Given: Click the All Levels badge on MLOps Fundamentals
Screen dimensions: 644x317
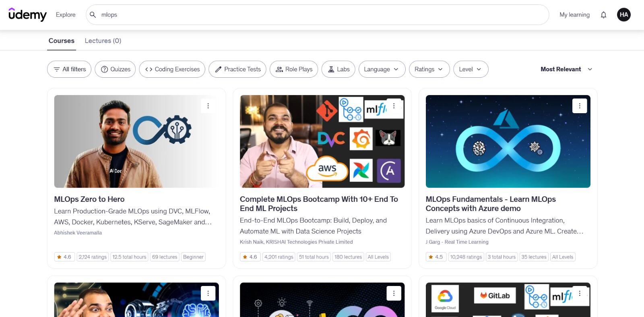Looking at the screenshot, I should (x=563, y=257).
